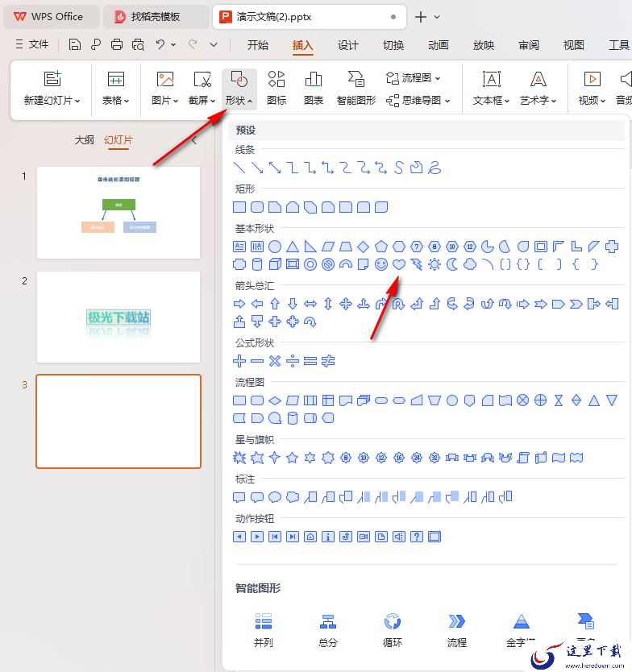
Task: Pick the rectangular speech bubble callout
Action: click(x=239, y=497)
